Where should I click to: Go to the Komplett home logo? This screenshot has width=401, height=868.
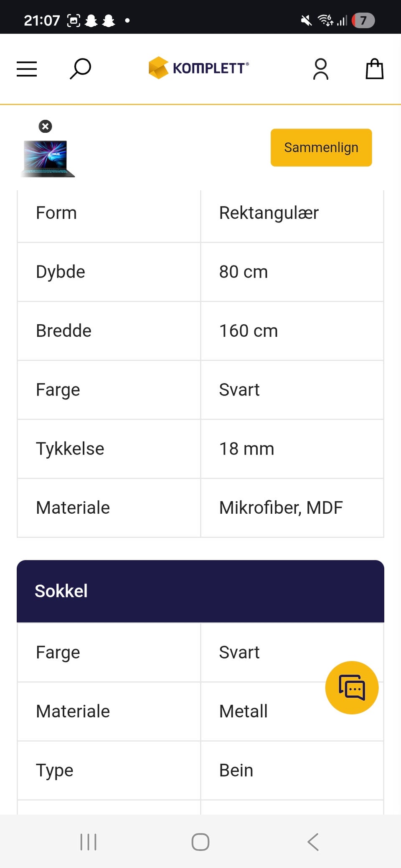199,68
